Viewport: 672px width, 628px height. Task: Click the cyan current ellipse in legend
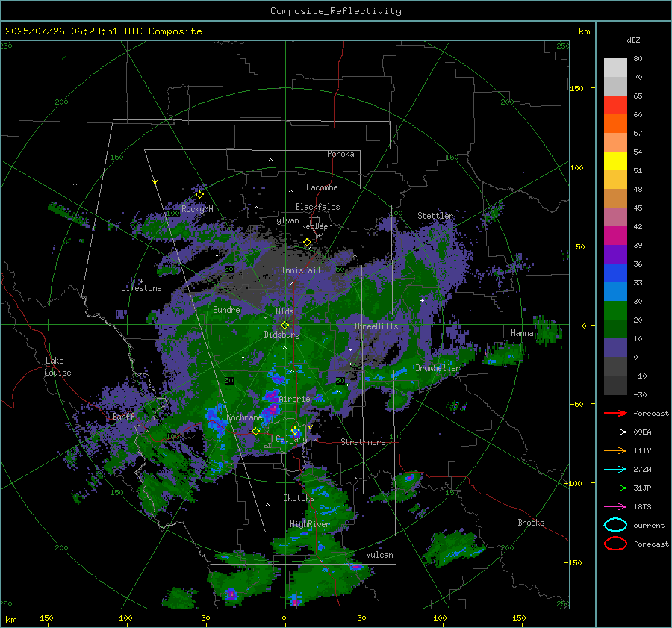[615, 525]
